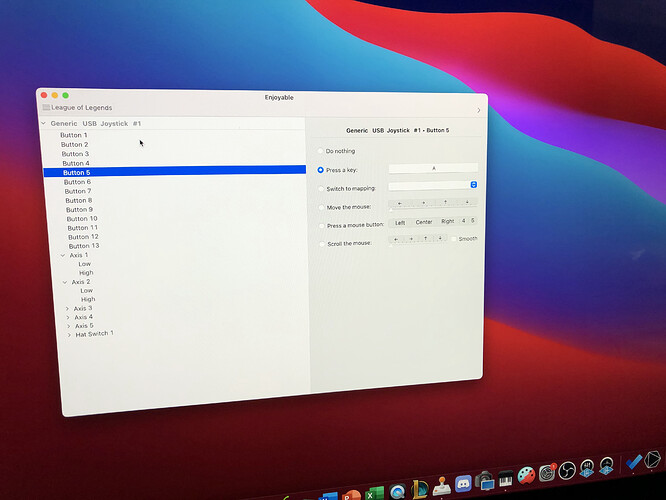Image resolution: width=666 pixels, height=500 pixels.
Task: Select left arrow in Scroll the mouse
Action: tap(396, 240)
